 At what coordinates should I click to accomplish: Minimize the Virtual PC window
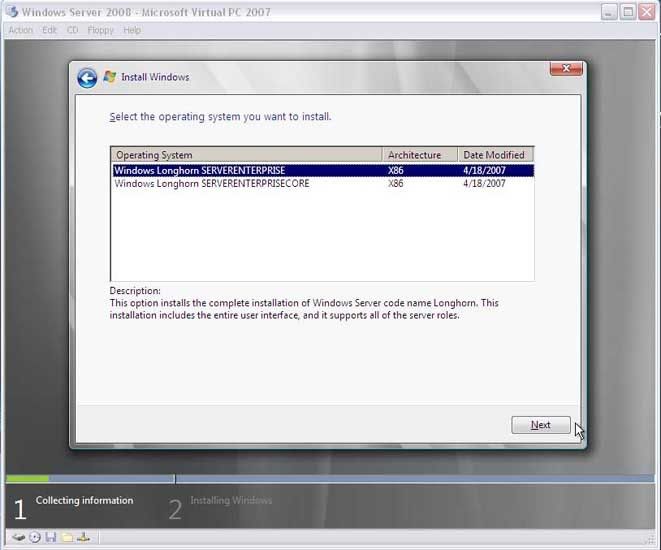pyautogui.click(x=609, y=12)
